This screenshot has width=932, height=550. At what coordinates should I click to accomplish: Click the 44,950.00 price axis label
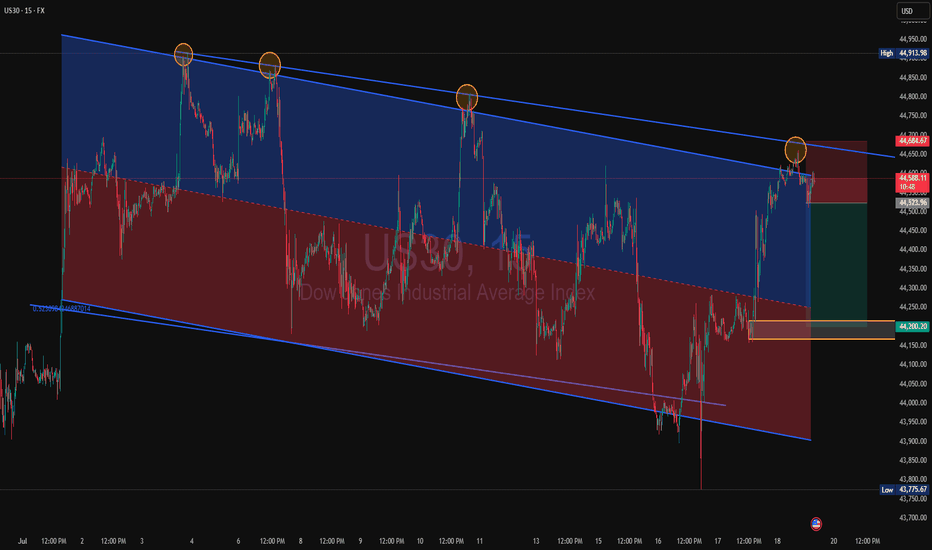(x=912, y=39)
